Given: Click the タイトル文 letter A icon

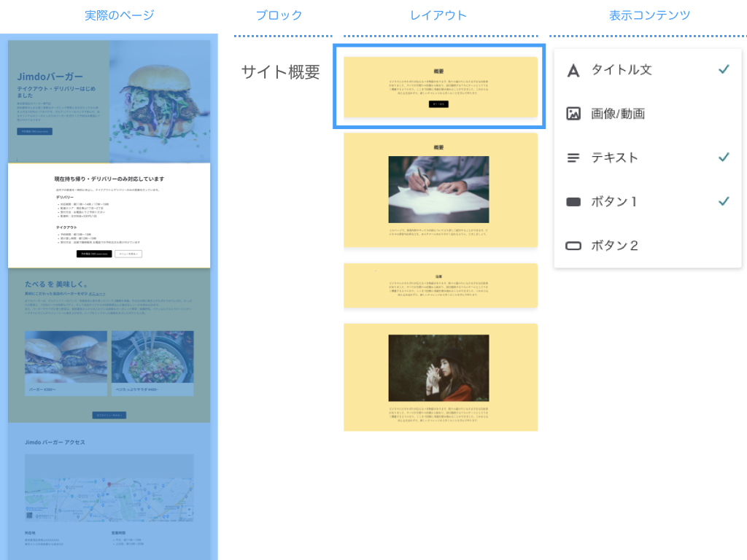Looking at the screenshot, I should tap(573, 71).
